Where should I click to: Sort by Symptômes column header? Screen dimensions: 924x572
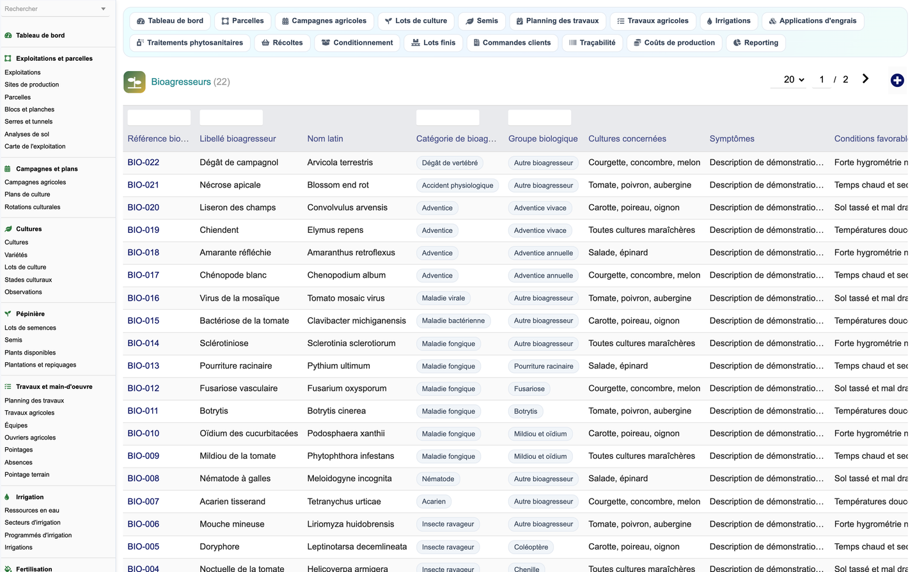click(732, 139)
